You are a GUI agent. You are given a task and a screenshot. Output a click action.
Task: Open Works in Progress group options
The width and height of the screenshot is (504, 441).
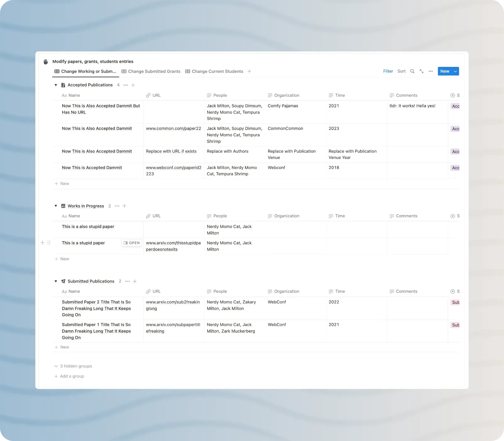point(117,206)
